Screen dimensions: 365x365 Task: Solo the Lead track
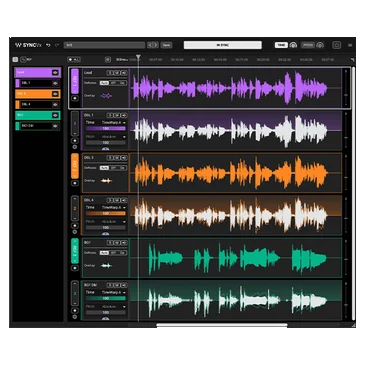pyautogui.click(x=110, y=73)
